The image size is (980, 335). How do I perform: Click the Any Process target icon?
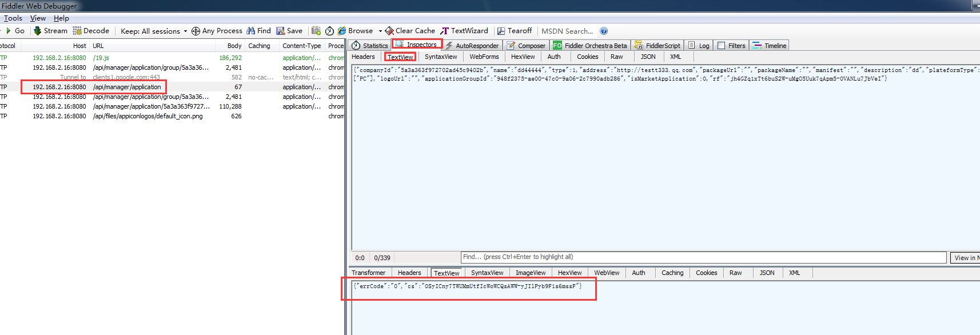click(196, 31)
